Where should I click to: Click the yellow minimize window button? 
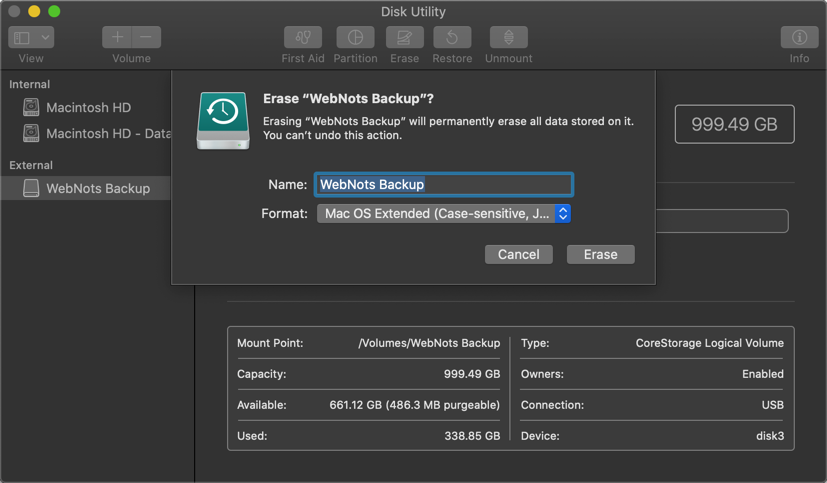[x=34, y=11]
